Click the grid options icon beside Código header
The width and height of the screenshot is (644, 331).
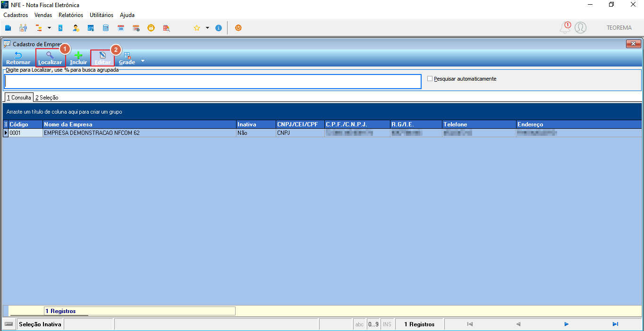point(6,124)
